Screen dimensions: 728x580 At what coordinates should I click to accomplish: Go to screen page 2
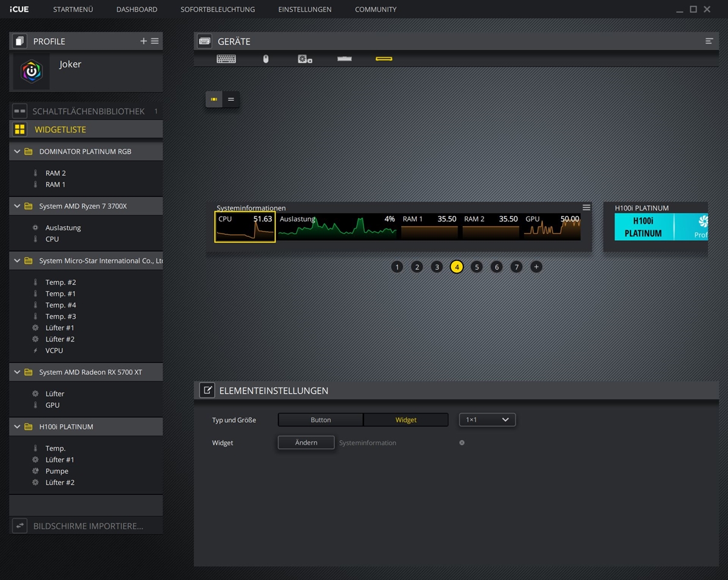(417, 267)
